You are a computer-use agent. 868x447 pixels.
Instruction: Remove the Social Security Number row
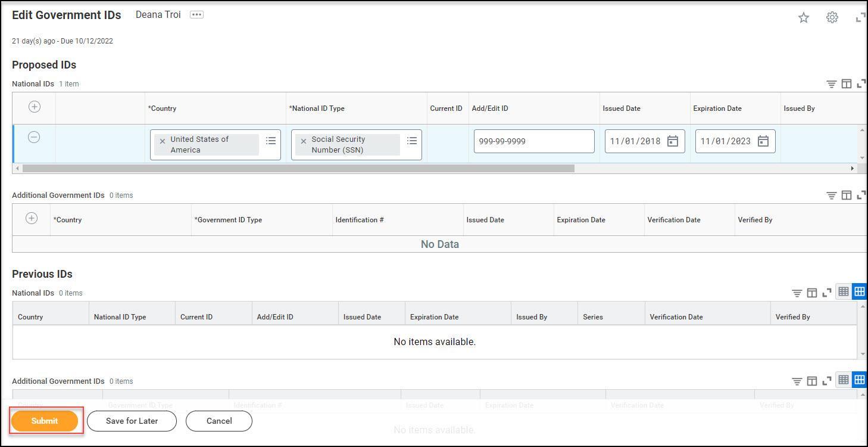[x=34, y=137]
